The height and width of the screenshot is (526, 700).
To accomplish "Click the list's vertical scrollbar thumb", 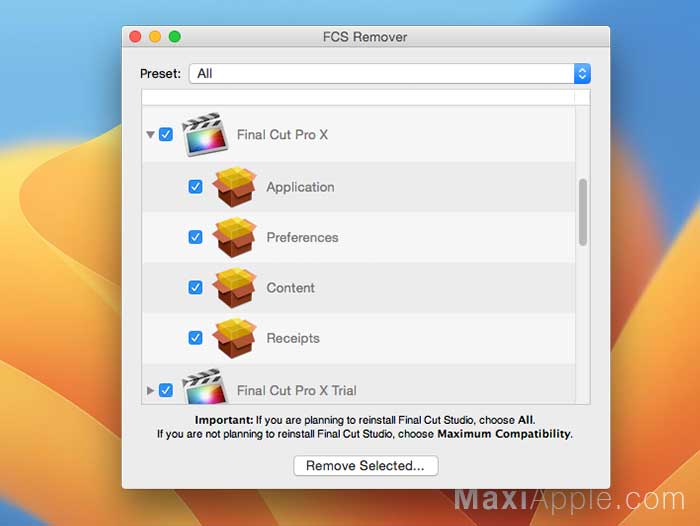I will coord(583,212).
